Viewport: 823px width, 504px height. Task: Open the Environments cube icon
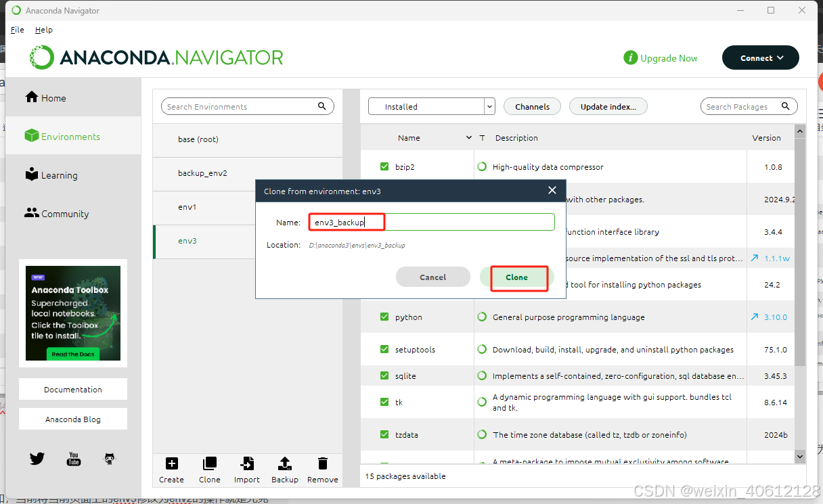pyautogui.click(x=32, y=136)
